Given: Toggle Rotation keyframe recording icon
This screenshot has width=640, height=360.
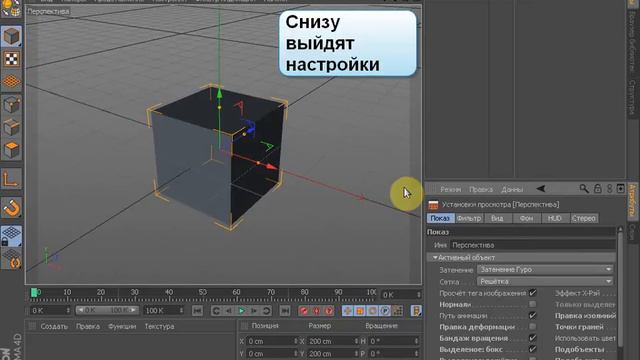Looking at the screenshot, I should (x=372, y=311).
